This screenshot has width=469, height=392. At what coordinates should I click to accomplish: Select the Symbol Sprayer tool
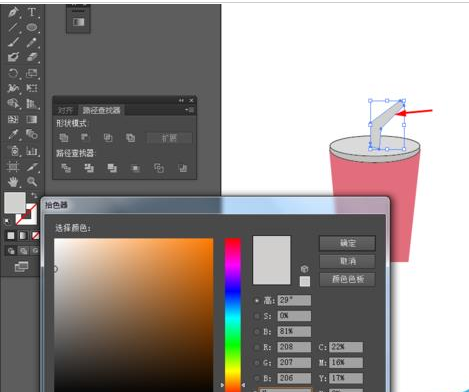pyautogui.click(x=14, y=151)
